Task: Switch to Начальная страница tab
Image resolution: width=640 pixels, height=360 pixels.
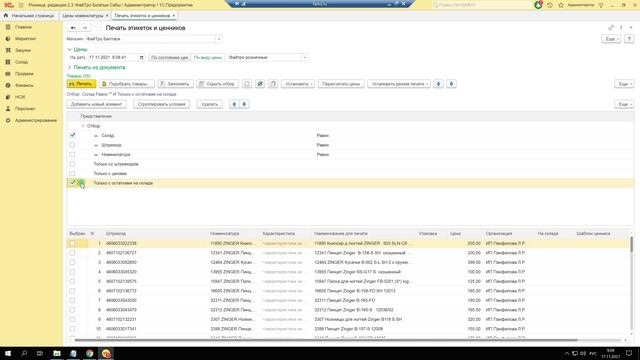Action: (x=29, y=16)
